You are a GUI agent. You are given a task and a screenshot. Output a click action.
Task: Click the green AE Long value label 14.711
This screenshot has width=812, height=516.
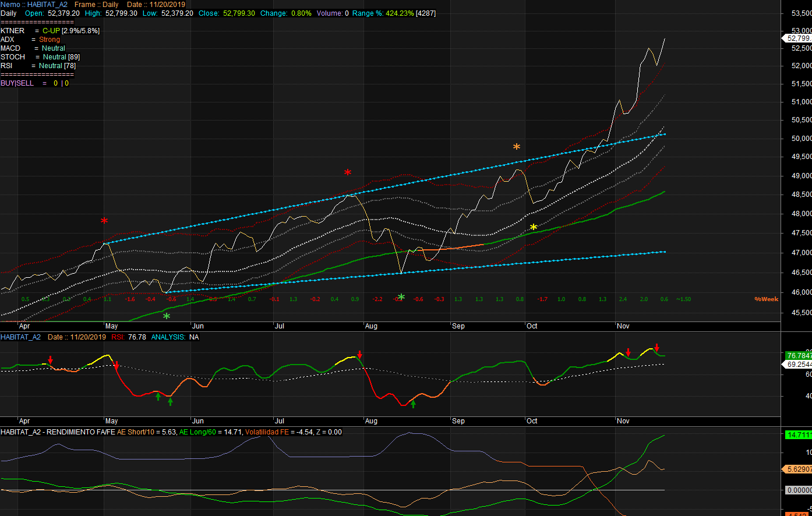pos(799,435)
